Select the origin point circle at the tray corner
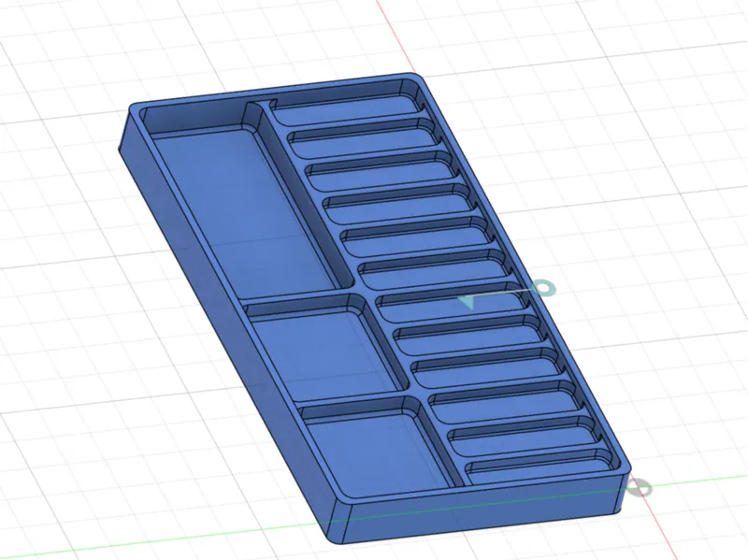This screenshot has height=560, width=748. [x=638, y=488]
